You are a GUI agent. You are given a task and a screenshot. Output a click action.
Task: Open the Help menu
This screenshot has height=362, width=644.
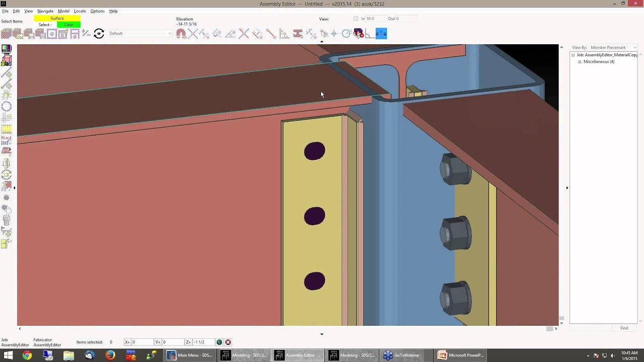(114, 11)
